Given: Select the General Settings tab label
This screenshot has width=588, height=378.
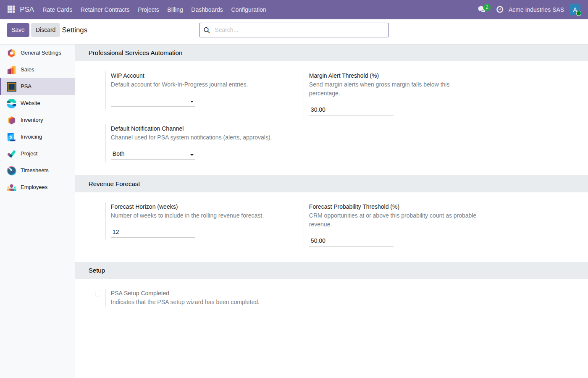Looking at the screenshot, I should click(x=41, y=53).
